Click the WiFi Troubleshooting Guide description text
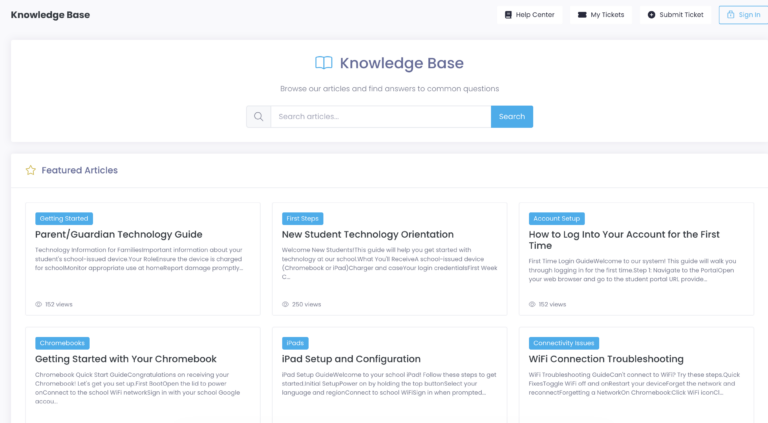The width and height of the screenshot is (768, 423). click(x=634, y=383)
